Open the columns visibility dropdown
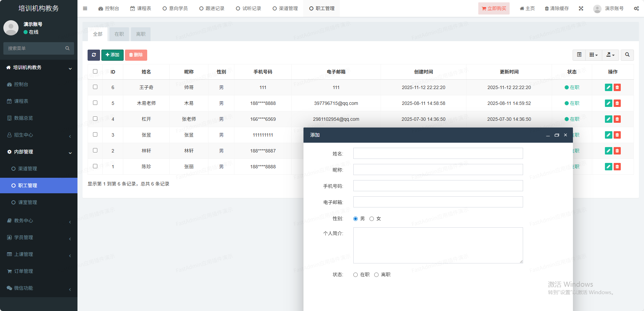The width and height of the screenshot is (644, 311). point(593,55)
